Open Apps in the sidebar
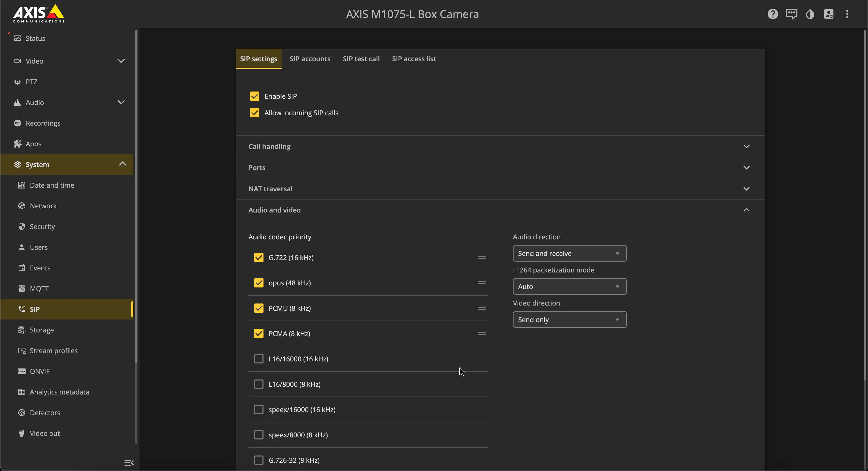This screenshot has height=471, width=868. 67,144
